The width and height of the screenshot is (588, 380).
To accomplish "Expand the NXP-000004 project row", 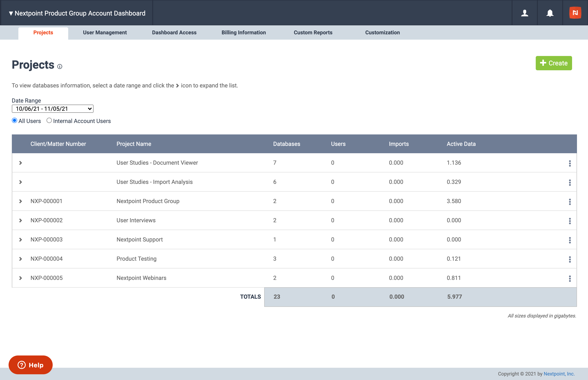I will (21, 259).
